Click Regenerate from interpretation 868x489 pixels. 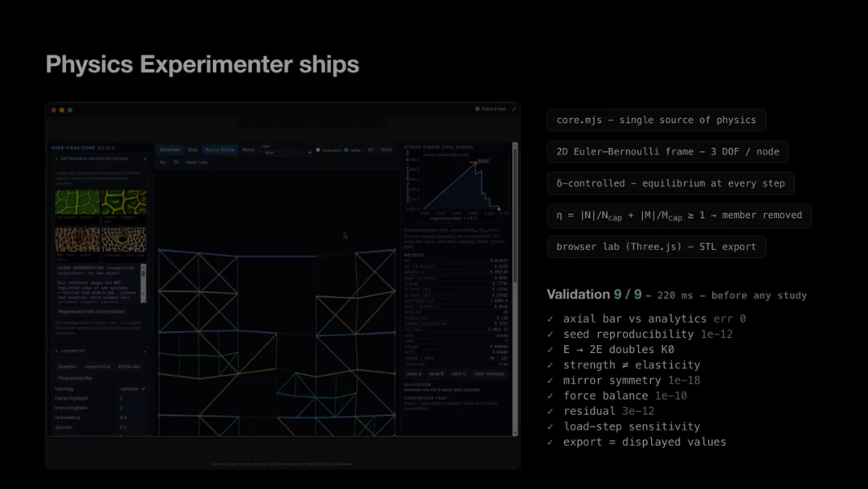point(92,312)
